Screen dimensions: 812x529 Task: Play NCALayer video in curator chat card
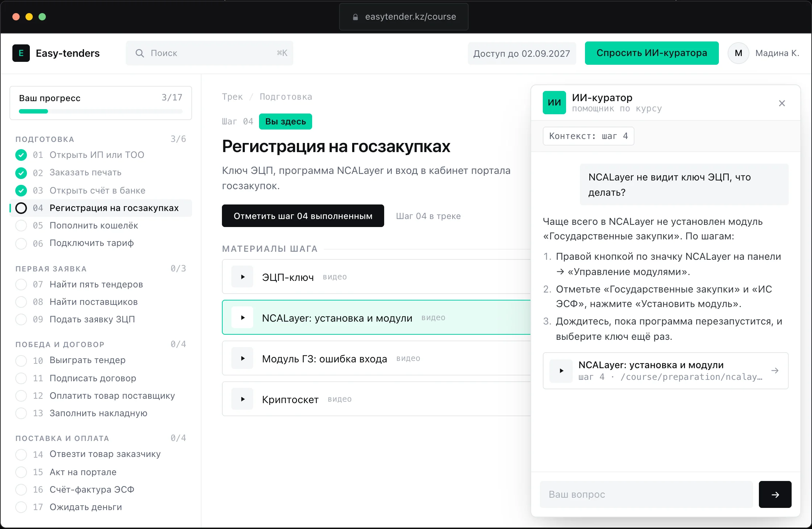pyautogui.click(x=561, y=371)
